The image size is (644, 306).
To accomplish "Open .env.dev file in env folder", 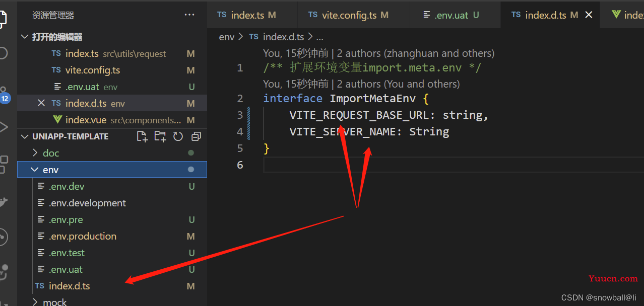I will 112,186.
